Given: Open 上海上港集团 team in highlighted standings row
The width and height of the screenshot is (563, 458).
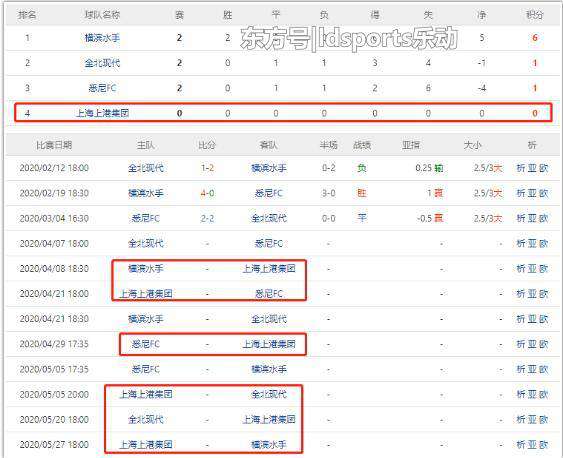Looking at the screenshot, I should tap(102, 113).
